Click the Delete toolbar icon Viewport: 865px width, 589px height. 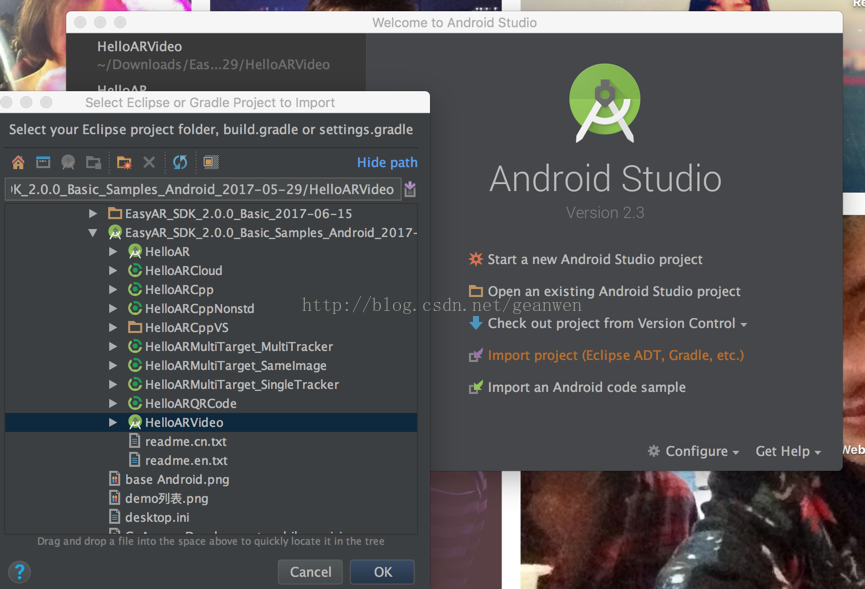click(x=149, y=162)
